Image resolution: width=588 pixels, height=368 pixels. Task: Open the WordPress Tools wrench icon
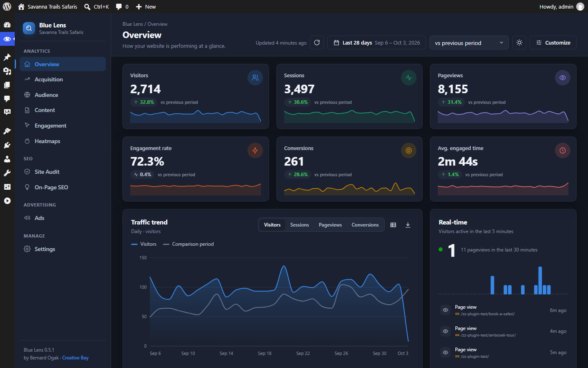pyautogui.click(x=7, y=173)
